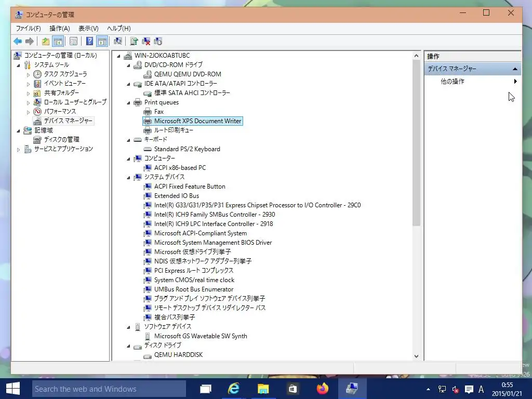
Task: Select ディスクの管理 in the left tree
Action: tap(62, 139)
